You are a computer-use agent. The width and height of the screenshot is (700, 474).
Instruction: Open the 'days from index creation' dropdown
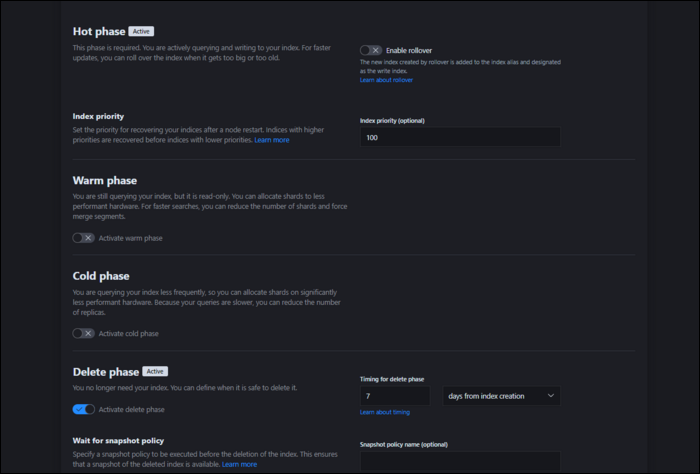pos(501,396)
